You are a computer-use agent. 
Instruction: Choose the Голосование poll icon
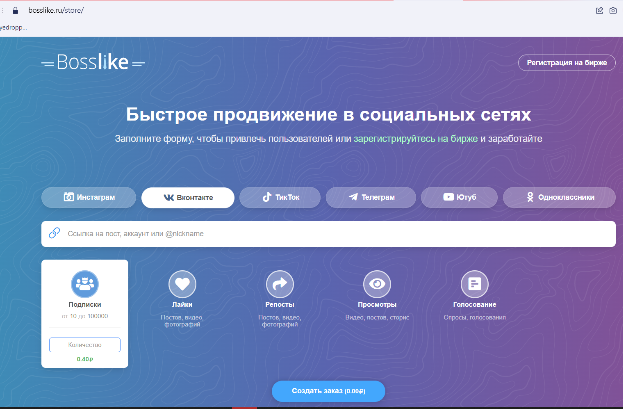(x=474, y=284)
